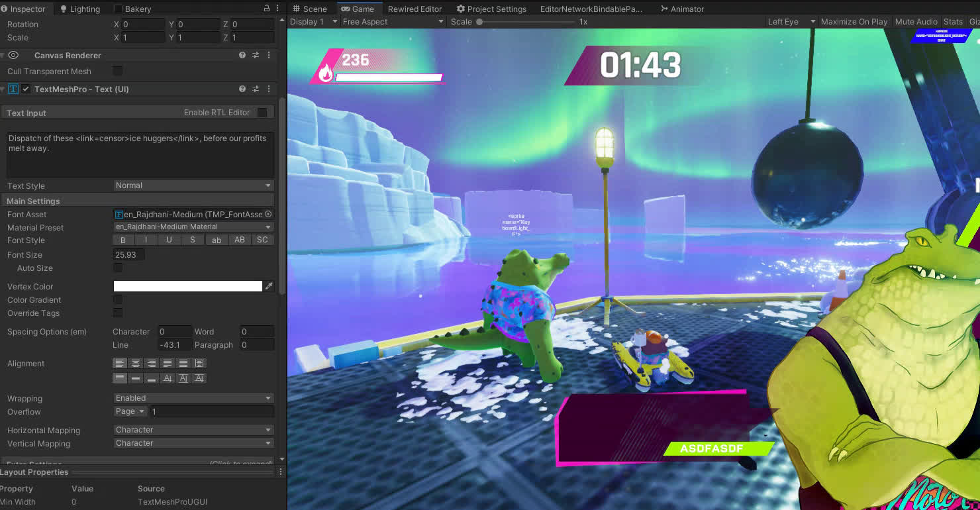Image resolution: width=980 pixels, height=510 pixels.
Task: Set vertical alignment to bottom
Action: [152, 378]
